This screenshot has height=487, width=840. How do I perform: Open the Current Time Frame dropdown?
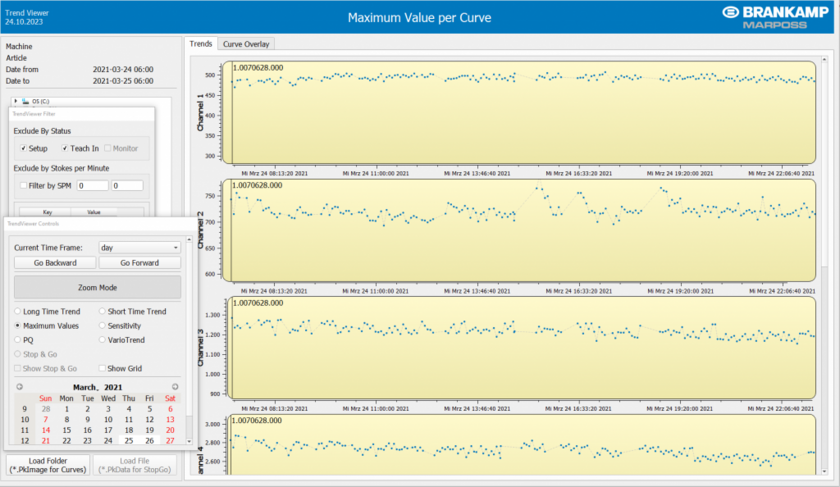click(x=139, y=248)
